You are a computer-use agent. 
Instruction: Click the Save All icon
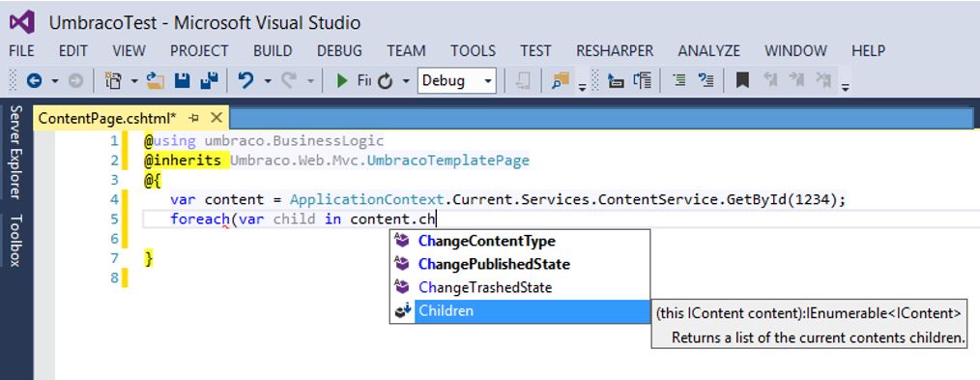click(209, 80)
